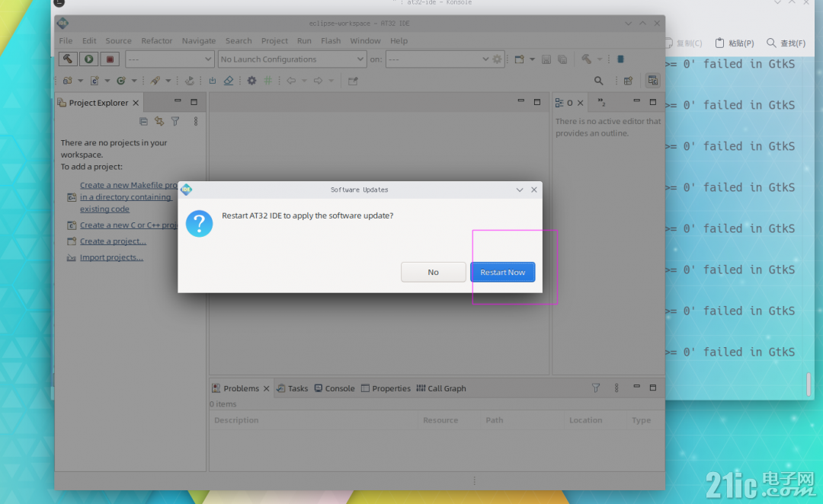Click the "Create a project..." link

[113, 241]
